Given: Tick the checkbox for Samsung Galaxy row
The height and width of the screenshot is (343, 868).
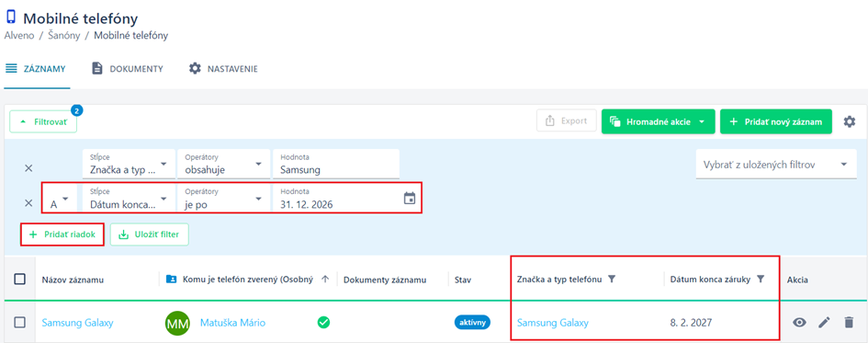Looking at the screenshot, I should 20,322.
